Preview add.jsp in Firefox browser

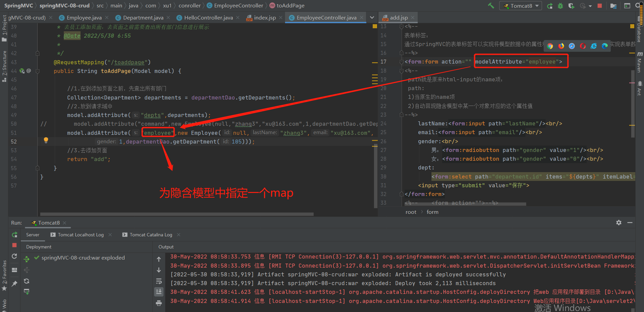pos(561,46)
